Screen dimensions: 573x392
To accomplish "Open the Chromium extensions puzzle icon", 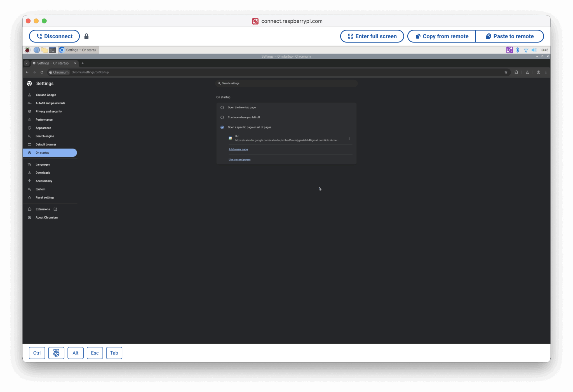I will click(516, 72).
